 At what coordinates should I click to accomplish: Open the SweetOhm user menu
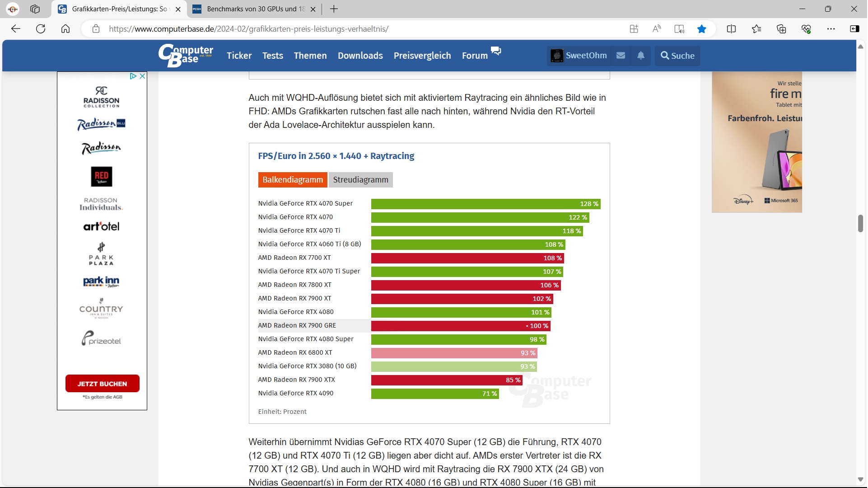579,56
